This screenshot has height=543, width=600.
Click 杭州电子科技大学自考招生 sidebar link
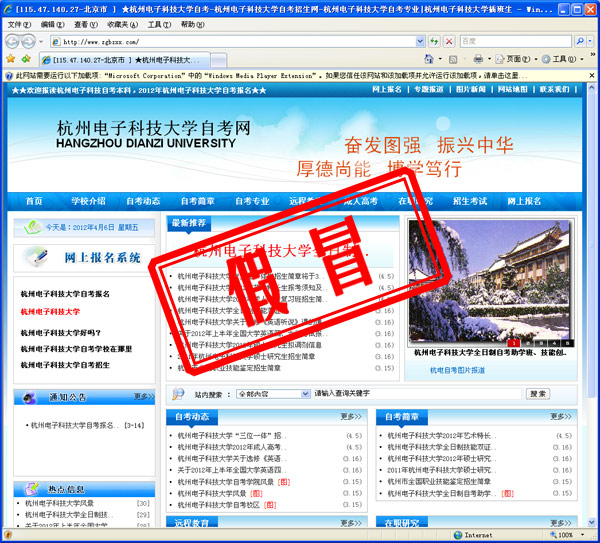click(65, 365)
